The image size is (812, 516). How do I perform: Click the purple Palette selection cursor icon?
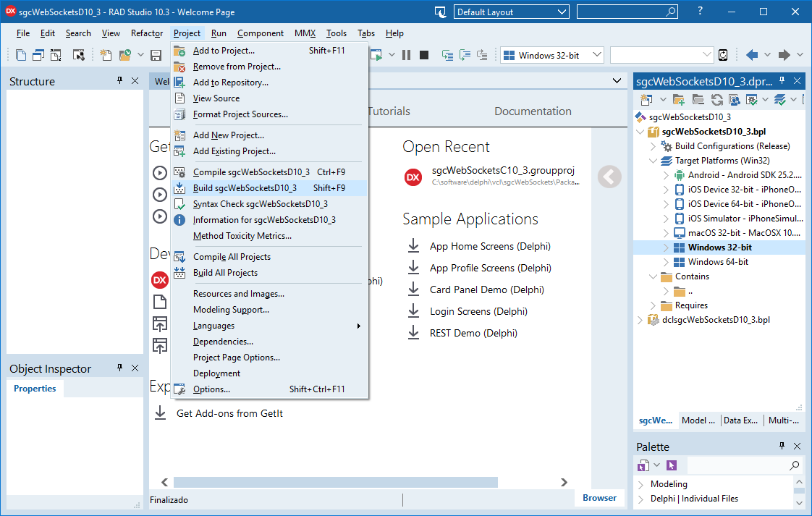(x=672, y=465)
